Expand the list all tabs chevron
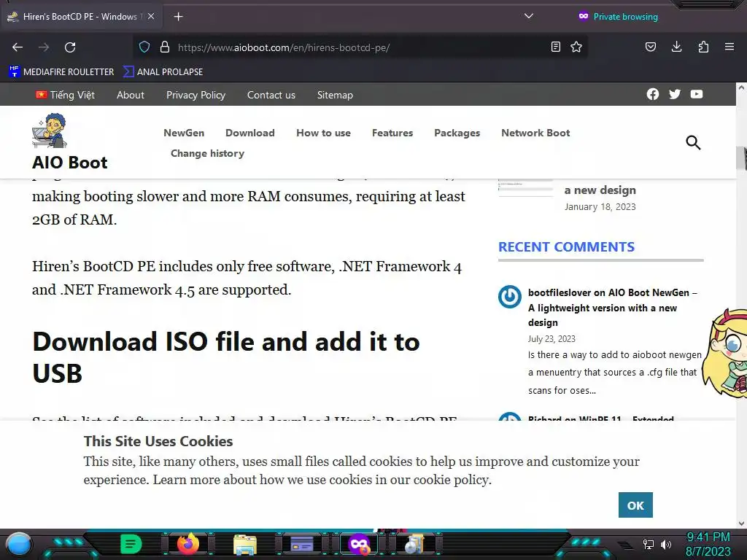Image resolution: width=747 pixels, height=560 pixels. [528, 16]
